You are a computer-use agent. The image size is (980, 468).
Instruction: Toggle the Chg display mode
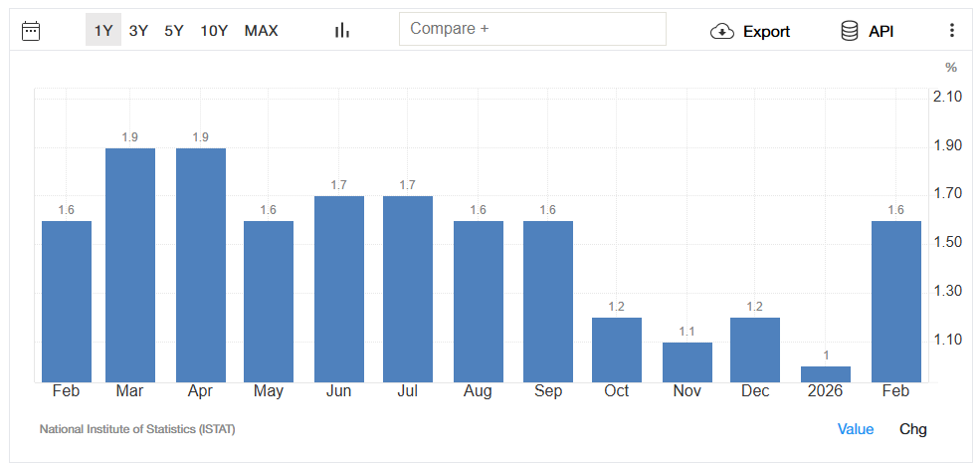click(912, 429)
